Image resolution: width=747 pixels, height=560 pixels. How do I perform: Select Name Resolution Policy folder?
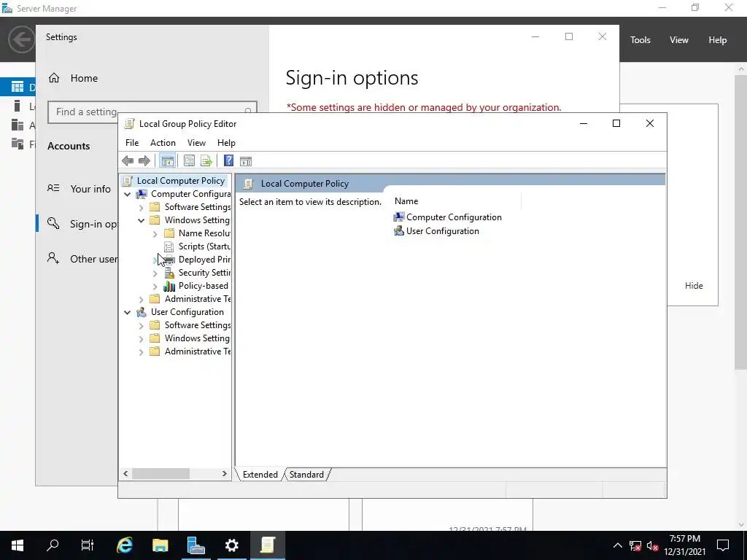click(x=204, y=233)
